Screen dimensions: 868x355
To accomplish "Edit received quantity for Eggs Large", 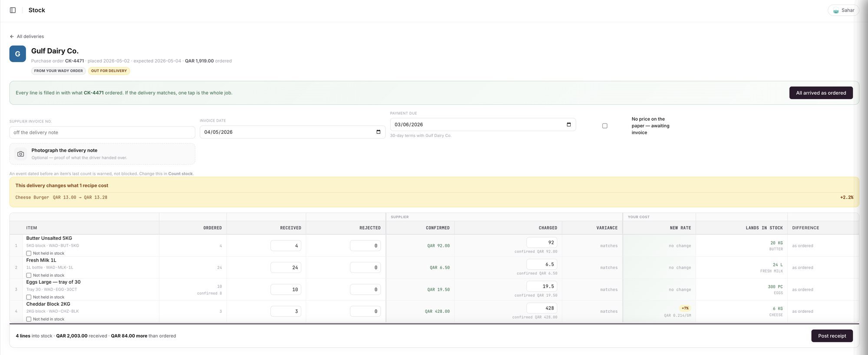I will tap(286, 289).
